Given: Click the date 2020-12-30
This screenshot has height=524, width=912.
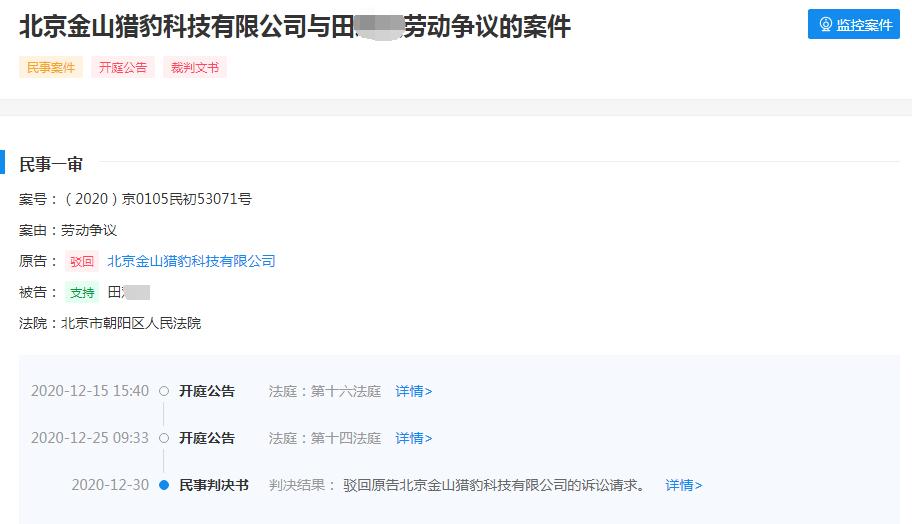Looking at the screenshot, I should (110, 485).
